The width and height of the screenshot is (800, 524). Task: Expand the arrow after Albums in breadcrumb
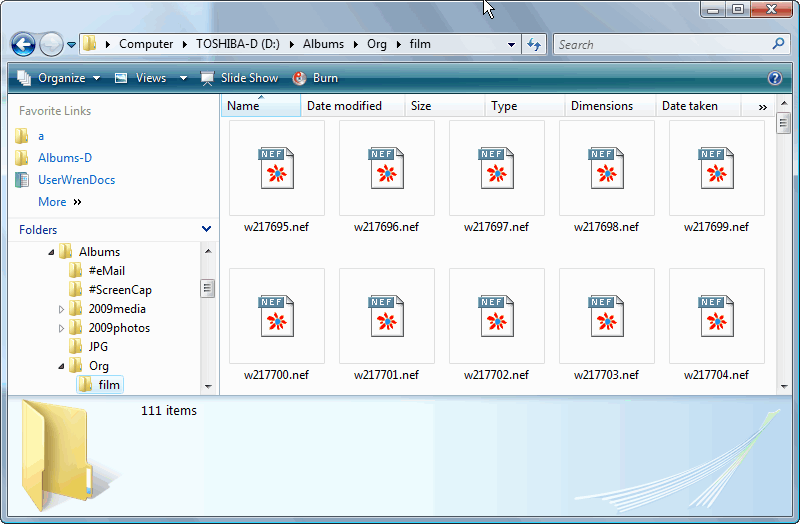click(x=356, y=44)
